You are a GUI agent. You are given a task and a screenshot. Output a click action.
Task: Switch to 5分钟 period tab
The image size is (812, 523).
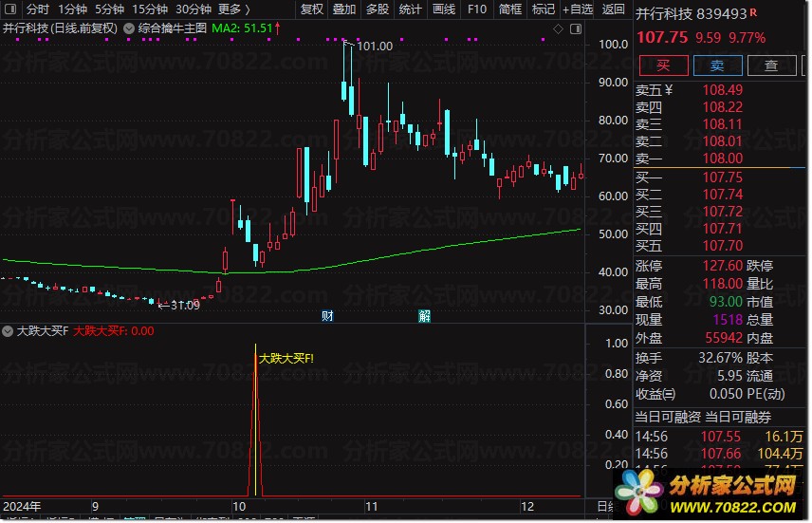[110, 9]
